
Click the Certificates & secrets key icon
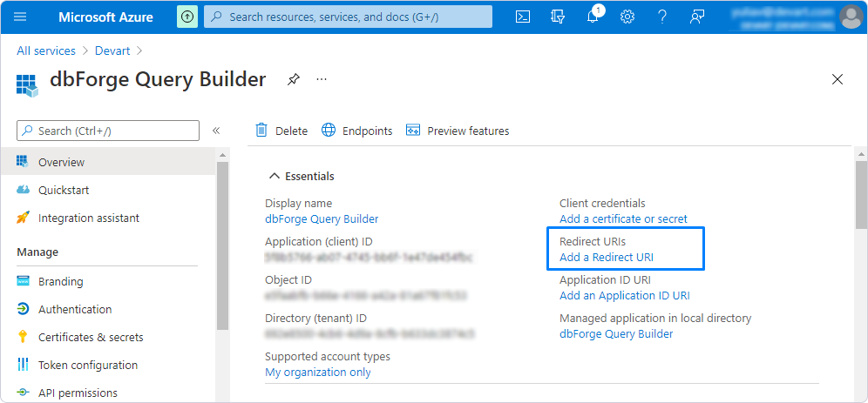pos(23,336)
